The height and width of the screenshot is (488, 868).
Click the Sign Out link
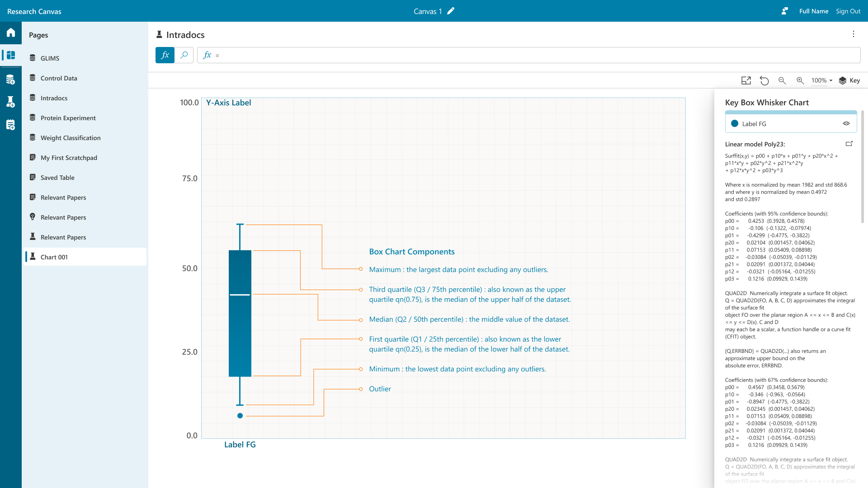coord(848,11)
